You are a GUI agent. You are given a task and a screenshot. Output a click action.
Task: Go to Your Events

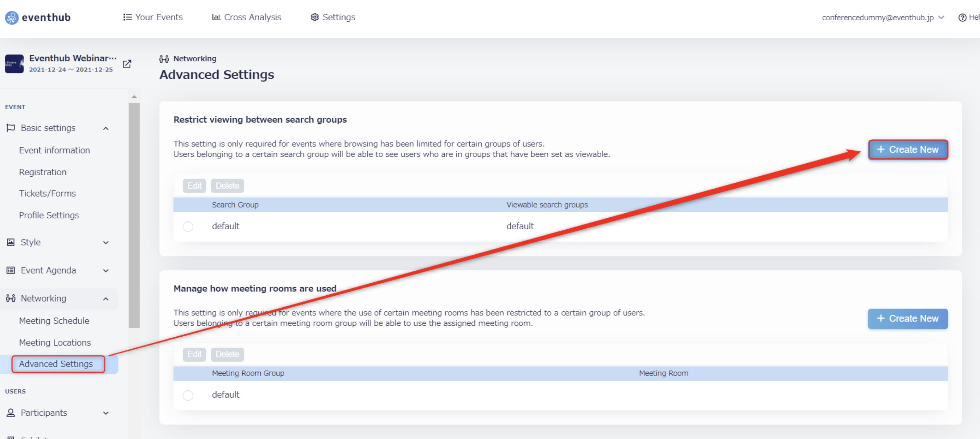pos(153,17)
